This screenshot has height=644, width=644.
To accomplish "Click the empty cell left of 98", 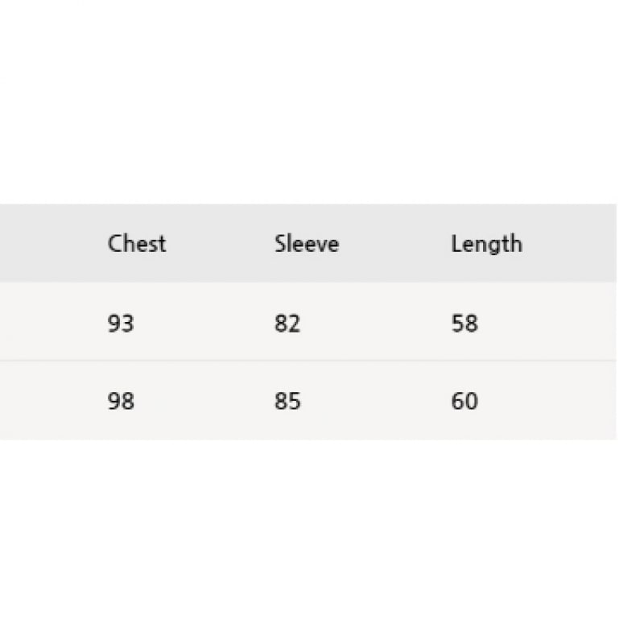I will point(49,400).
